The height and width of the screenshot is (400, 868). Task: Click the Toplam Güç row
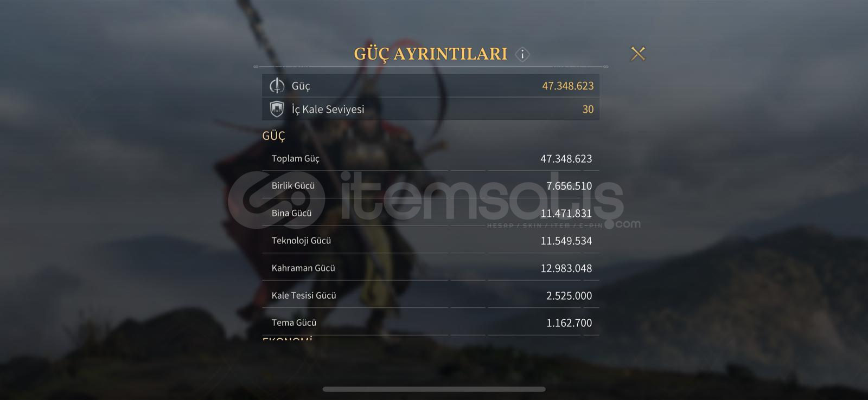click(x=431, y=158)
